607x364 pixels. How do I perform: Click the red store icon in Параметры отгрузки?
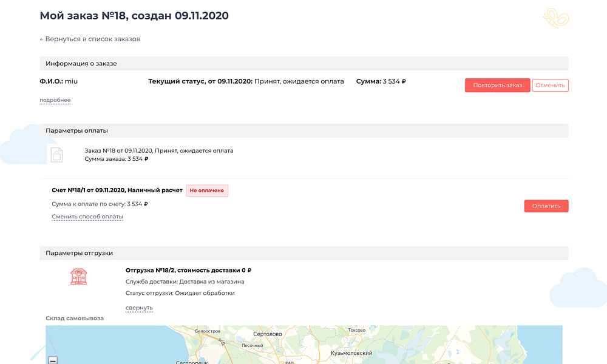click(79, 276)
